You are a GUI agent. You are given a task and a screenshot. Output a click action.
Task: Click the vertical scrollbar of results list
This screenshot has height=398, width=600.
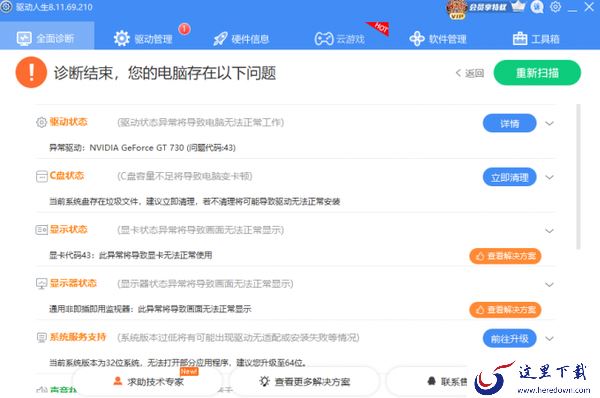click(x=578, y=177)
